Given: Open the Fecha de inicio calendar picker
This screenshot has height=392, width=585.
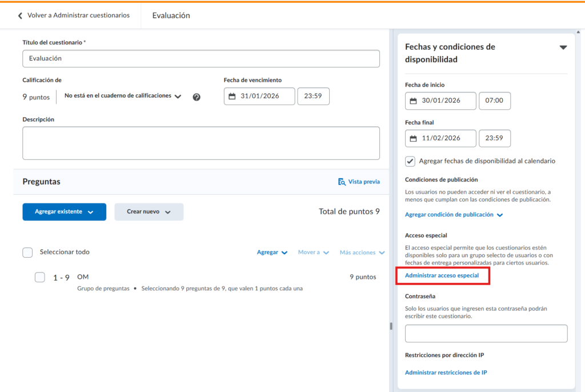Looking at the screenshot, I should pyautogui.click(x=413, y=101).
